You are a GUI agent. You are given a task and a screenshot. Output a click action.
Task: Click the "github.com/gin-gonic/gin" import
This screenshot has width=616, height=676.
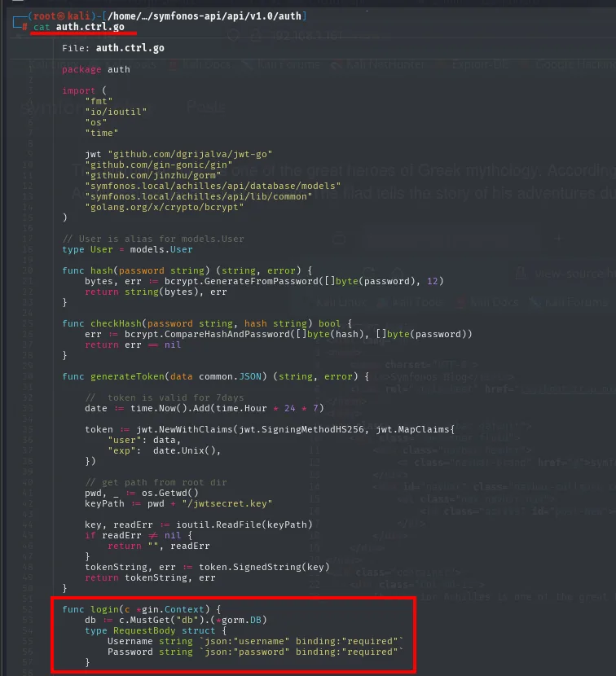coord(159,165)
